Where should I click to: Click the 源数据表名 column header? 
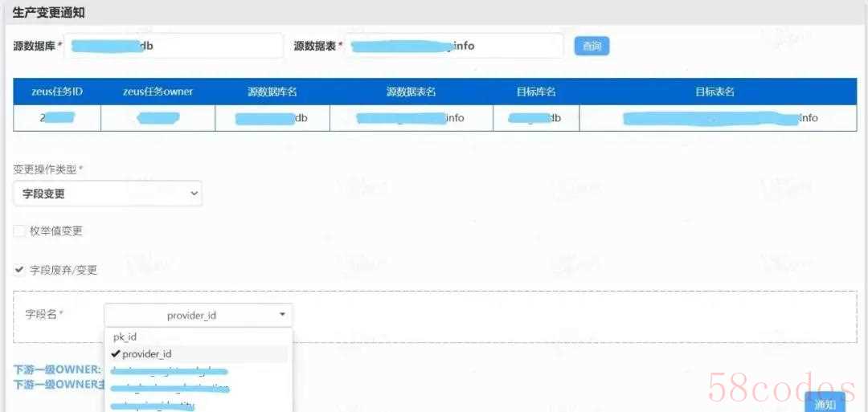pos(411,92)
